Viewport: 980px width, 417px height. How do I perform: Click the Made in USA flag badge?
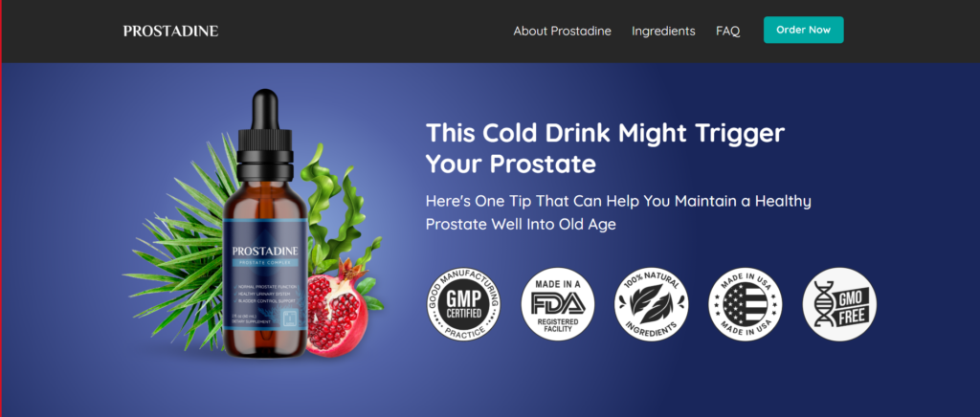[x=745, y=304]
